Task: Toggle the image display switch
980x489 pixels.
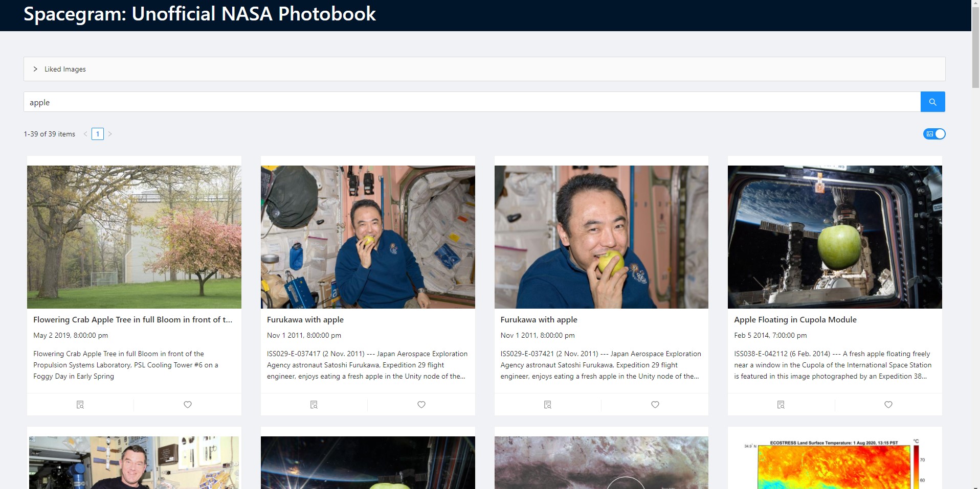Action: (934, 134)
